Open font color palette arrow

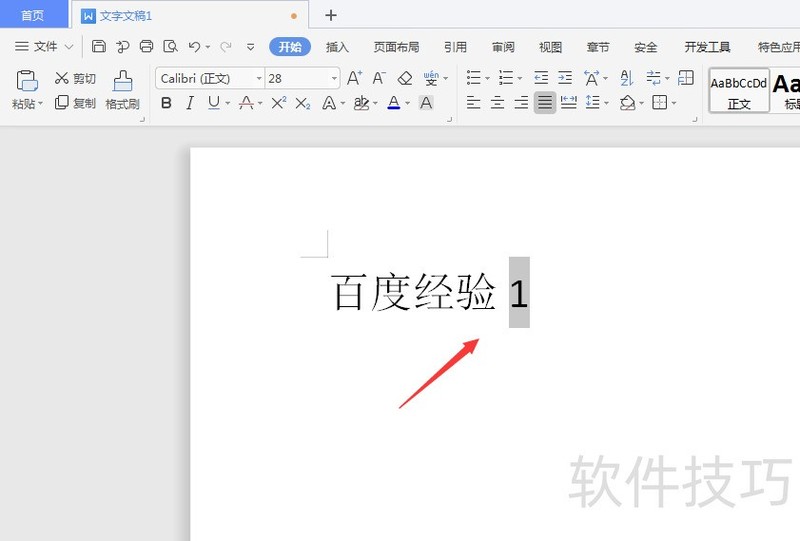[408, 104]
